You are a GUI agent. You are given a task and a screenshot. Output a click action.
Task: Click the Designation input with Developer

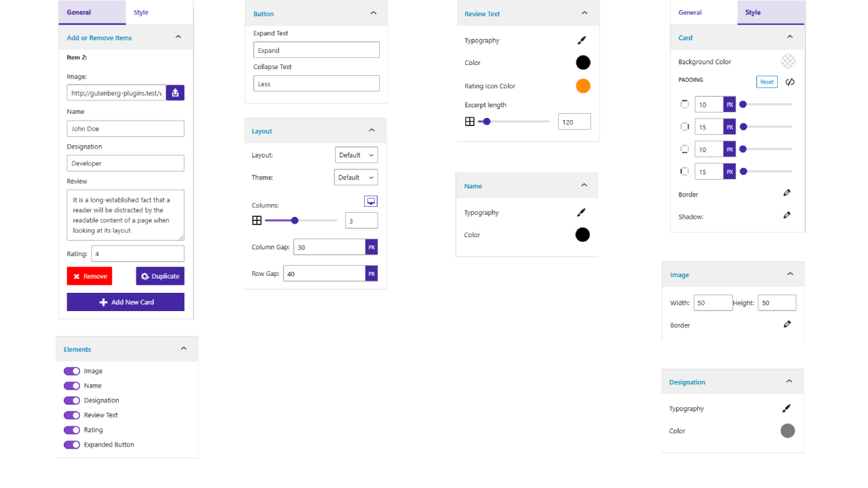pyautogui.click(x=125, y=163)
